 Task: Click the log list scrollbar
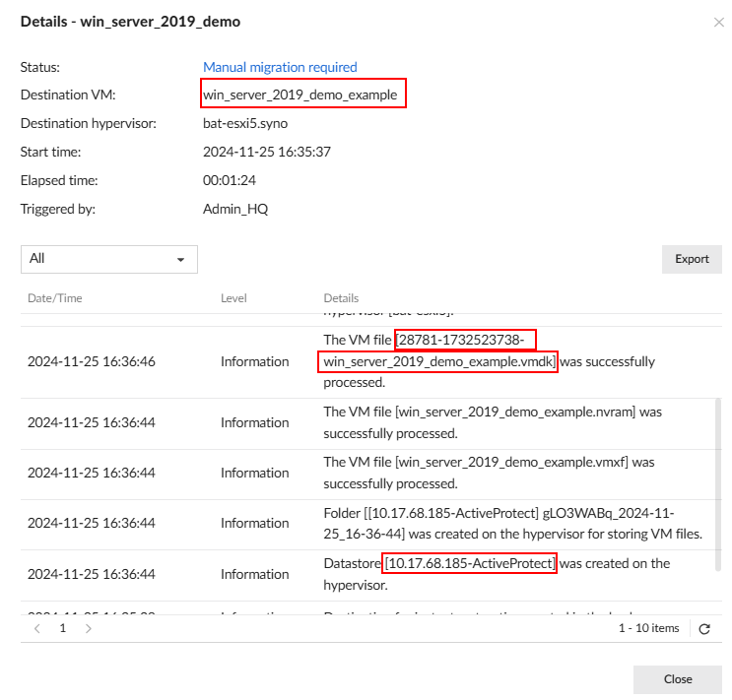(x=718, y=484)
